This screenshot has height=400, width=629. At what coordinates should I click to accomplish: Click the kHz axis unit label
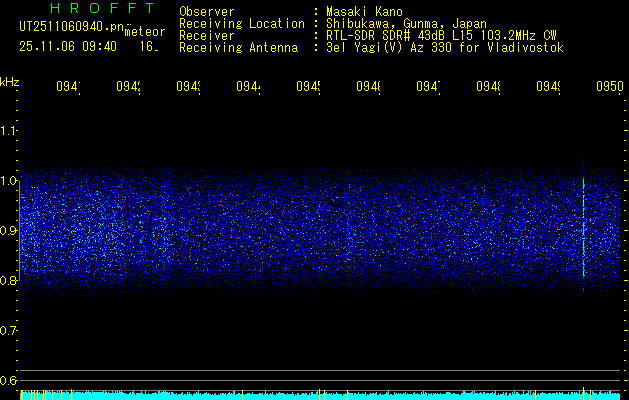pyautogui.click(x=10, y=80)
